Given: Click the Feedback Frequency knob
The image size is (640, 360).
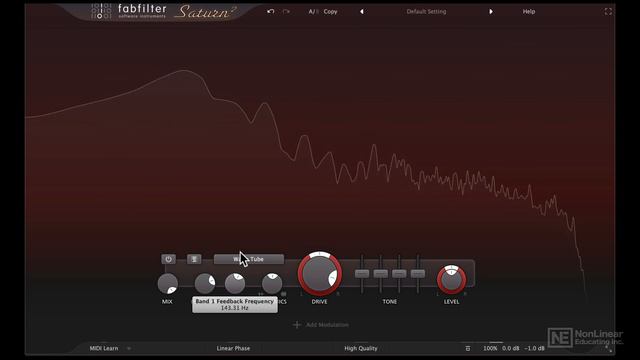Looking at the screenshot, I should (x=235, y=284).
